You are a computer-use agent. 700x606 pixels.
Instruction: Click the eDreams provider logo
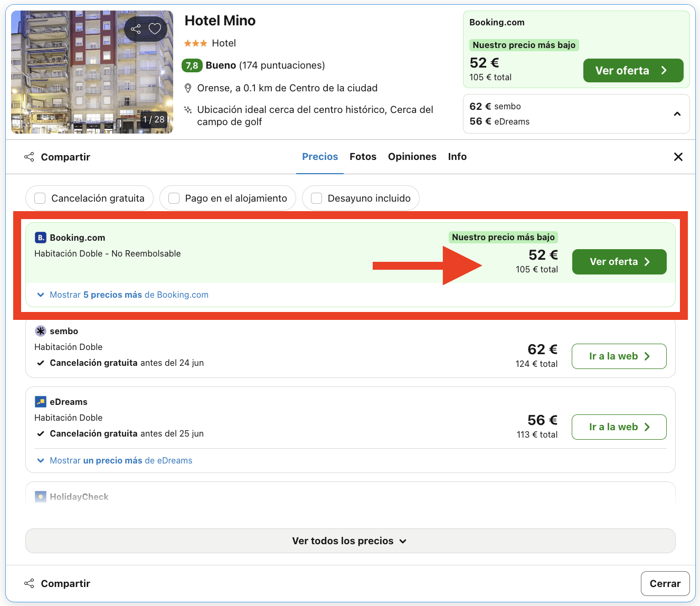pos(41,401)
